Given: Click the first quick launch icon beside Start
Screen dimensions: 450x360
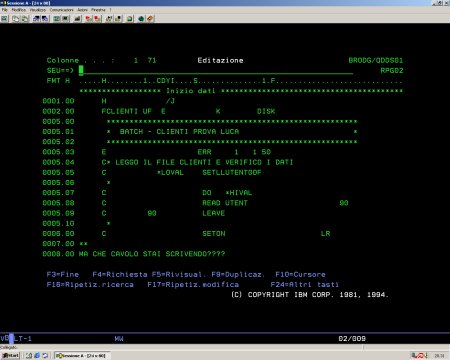Looking at the screenshot, I should [29, 356].
